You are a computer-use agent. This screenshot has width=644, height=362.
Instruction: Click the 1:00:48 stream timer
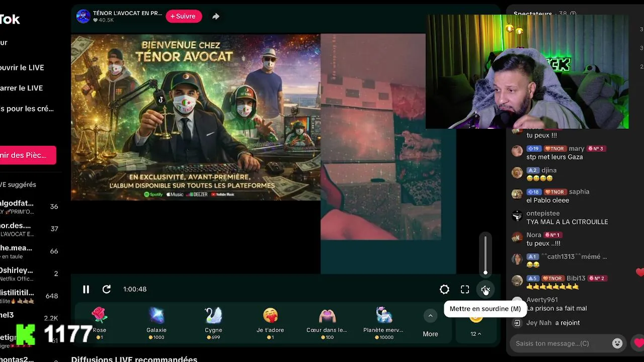pyautogui.click(x=135, y=289)
